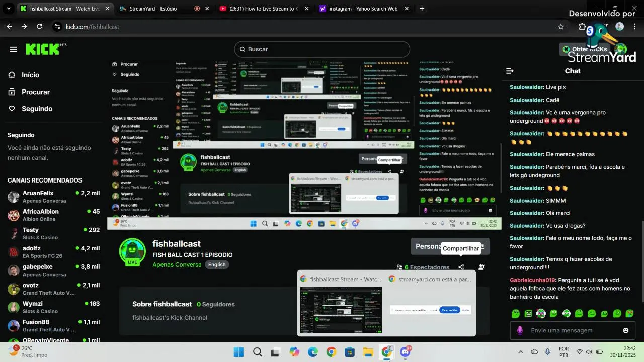Open Testy Slots & Casino channel
Image resolution: width=644 pixels, height=362 pixels.
point(53,233)
